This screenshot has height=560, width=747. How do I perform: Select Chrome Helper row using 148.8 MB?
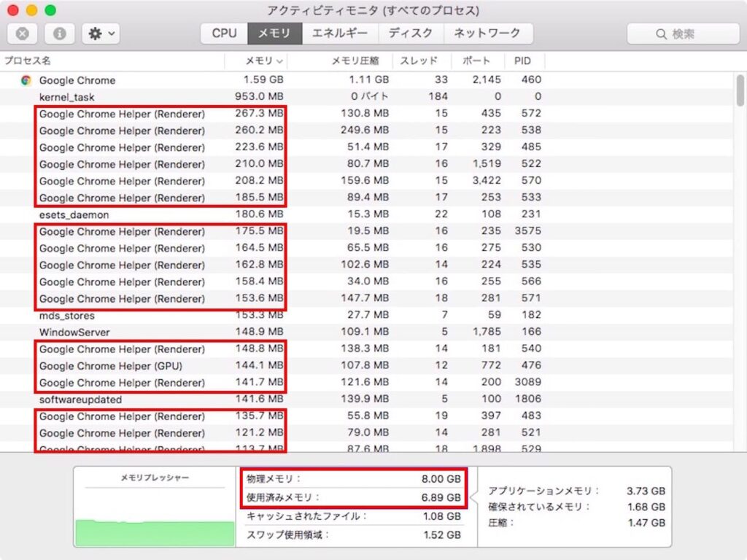[367, 349]
